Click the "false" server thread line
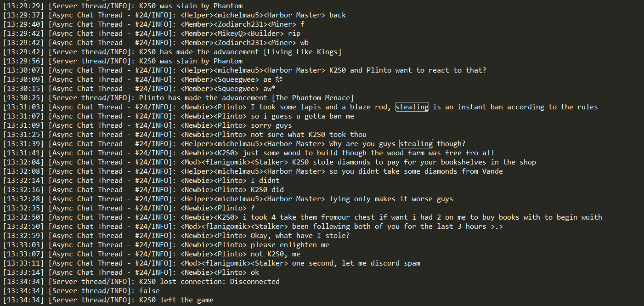644x306 pixels. [149, 291]
